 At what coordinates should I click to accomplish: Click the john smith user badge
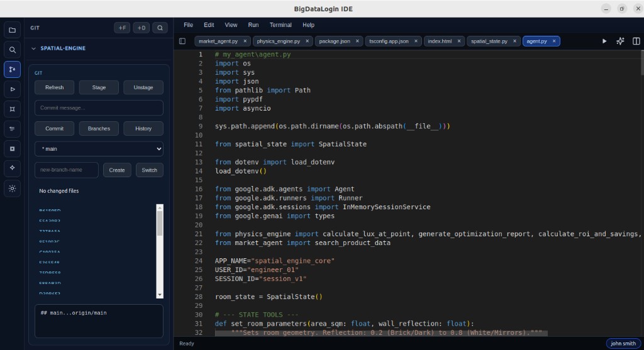click(623, 344)
